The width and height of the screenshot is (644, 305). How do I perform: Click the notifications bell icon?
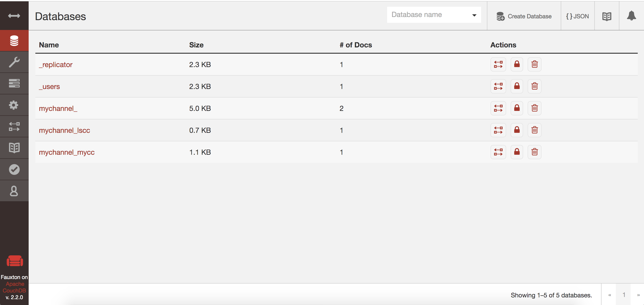[631, 16]
